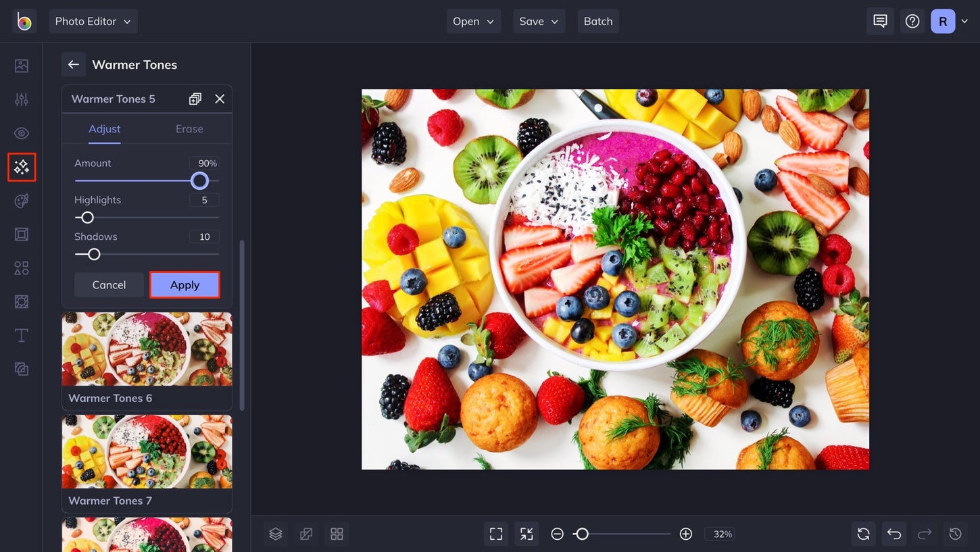Switch to the Erase tab
The width and height of the screenshot is (980, 552).
pos(189,128)
